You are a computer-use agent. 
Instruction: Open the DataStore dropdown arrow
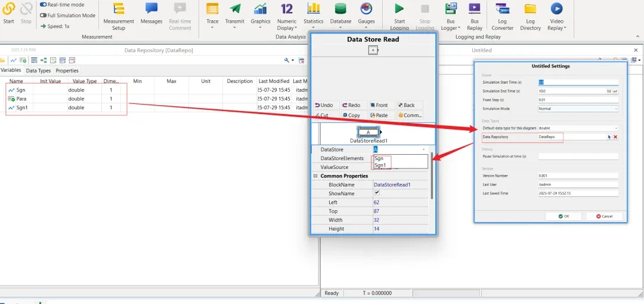click(423, 149)
